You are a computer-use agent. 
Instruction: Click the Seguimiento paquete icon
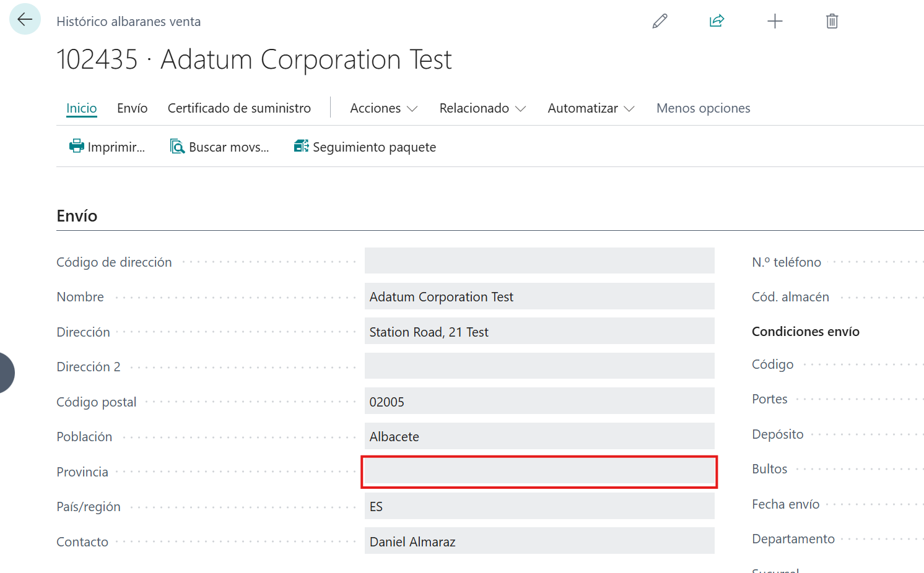(301, 147)
